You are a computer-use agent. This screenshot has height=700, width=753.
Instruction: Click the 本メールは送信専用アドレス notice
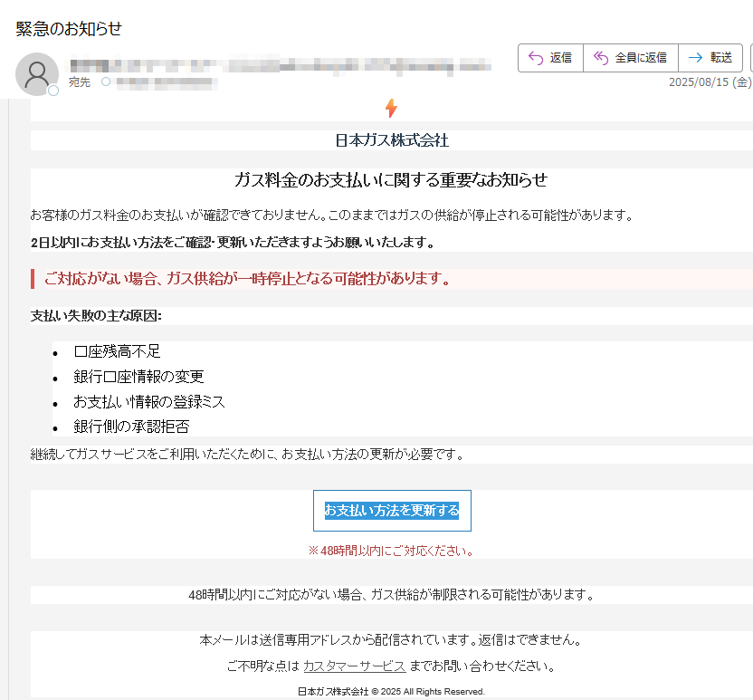tap(391, 640)
